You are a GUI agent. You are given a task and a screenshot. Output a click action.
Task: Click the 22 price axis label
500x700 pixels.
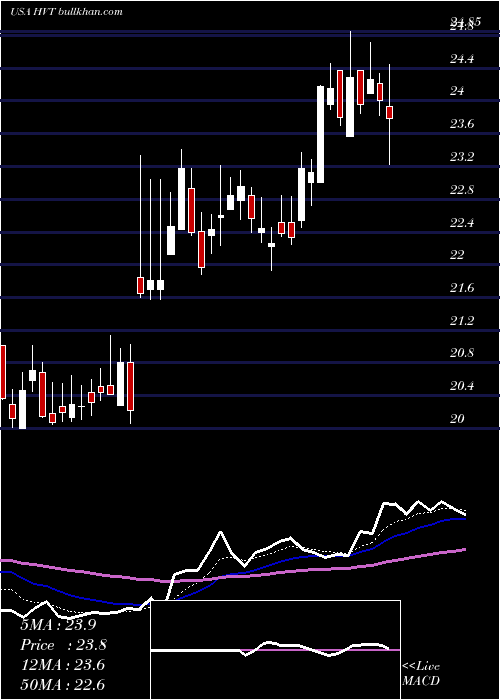pyautogui.click(x=458, y=255)
